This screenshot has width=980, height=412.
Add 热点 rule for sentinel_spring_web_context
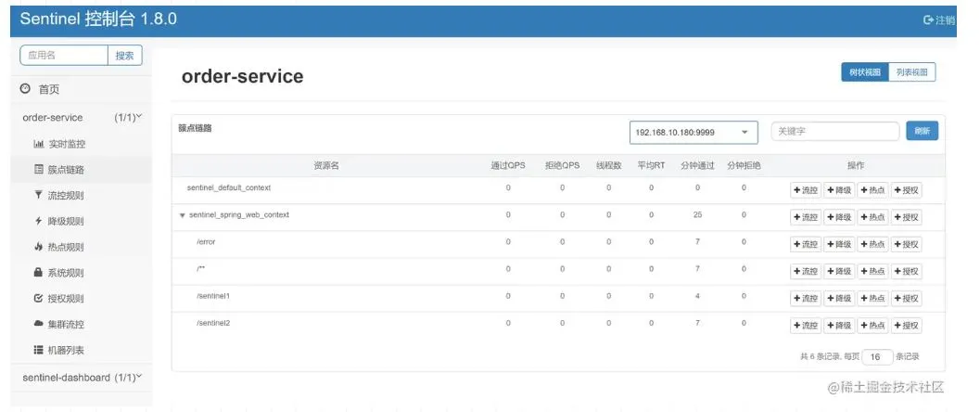872,217
